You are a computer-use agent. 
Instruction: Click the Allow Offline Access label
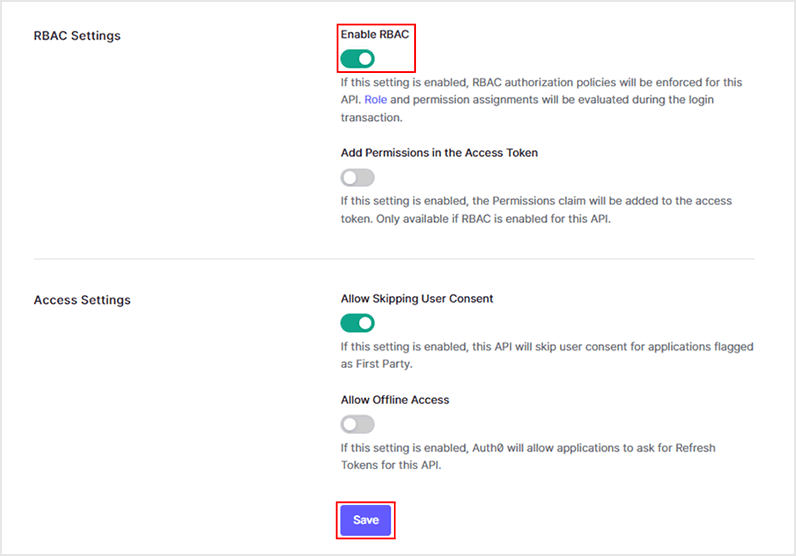(395, 400)
